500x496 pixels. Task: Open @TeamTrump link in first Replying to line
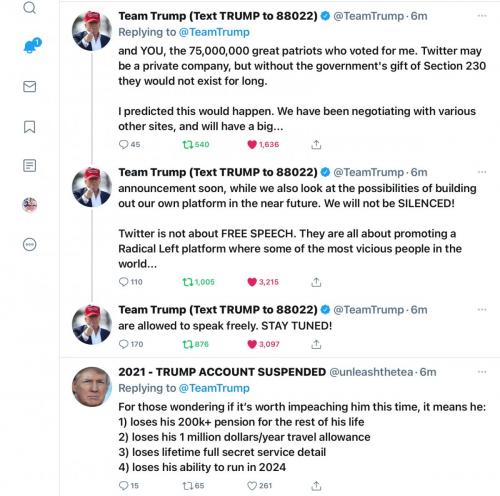[214, 32]
